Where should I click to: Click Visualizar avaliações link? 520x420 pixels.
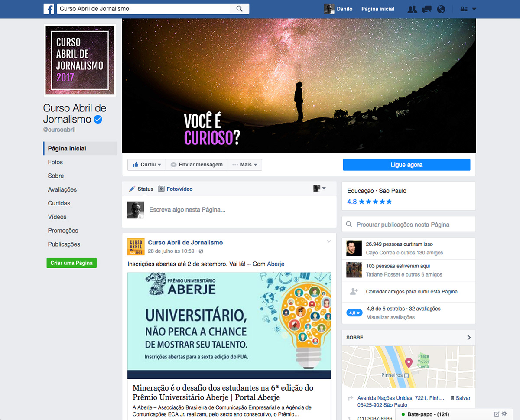point(391,317)
